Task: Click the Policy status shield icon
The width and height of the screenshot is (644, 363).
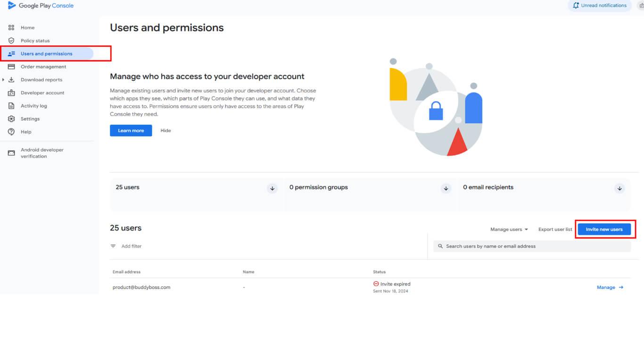Action: 11,41
